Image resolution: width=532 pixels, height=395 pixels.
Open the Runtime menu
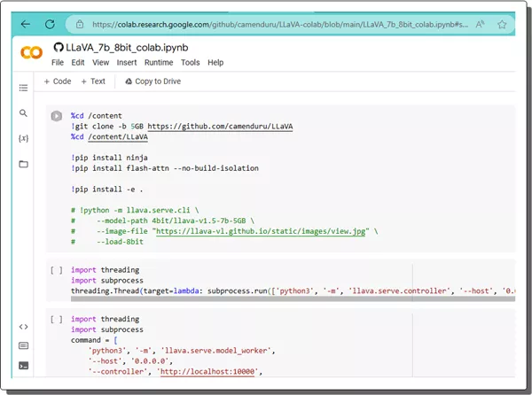[x=159, y=63]
